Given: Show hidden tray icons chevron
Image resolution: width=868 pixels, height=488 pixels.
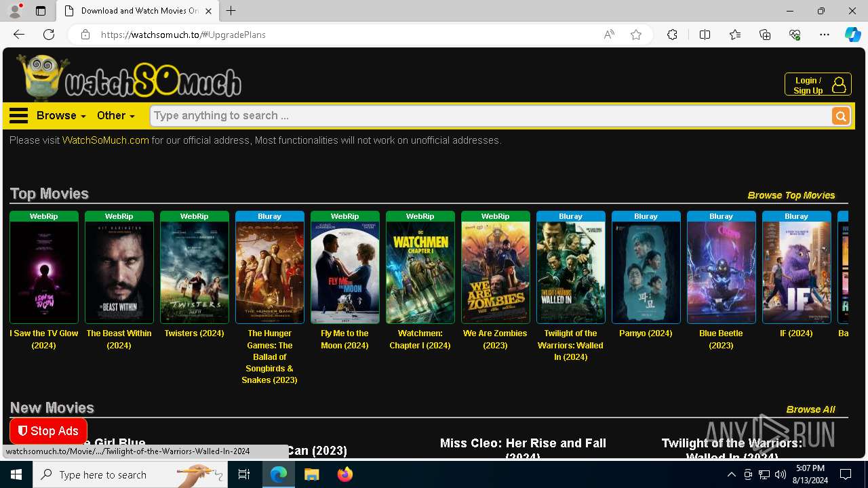Looking at the screenshot, I should click(x=731, y=474).
